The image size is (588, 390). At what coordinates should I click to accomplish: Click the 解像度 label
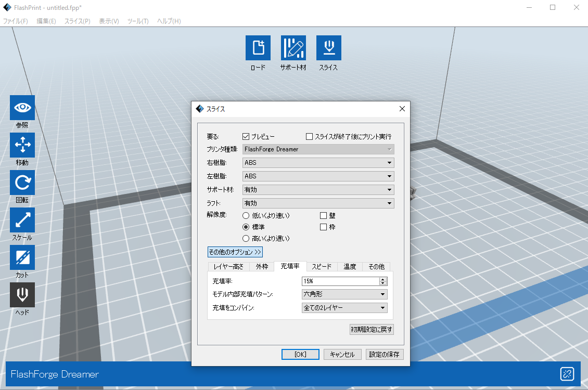coord(217,215)
